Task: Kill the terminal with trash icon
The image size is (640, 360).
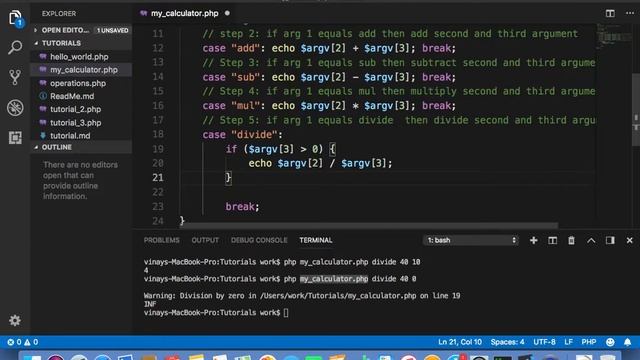Action: coord(571,240)
